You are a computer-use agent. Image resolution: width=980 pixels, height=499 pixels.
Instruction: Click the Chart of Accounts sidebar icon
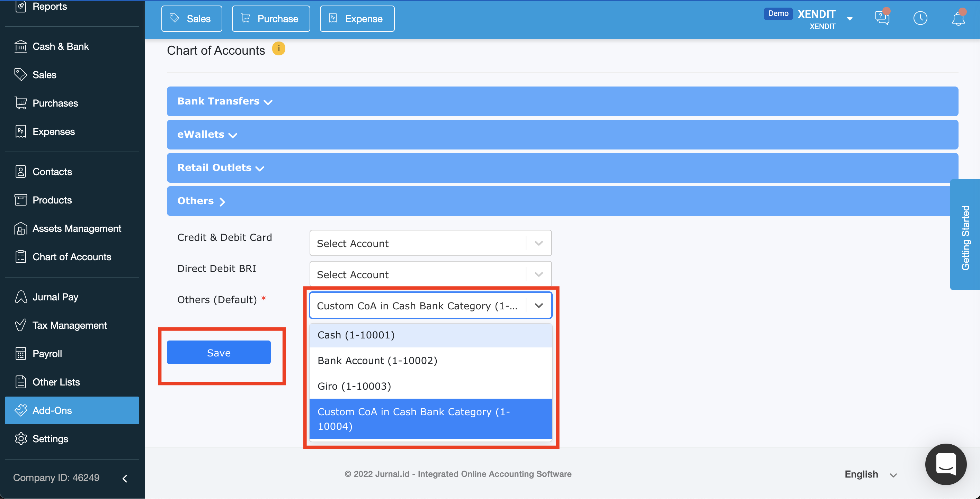click(x=20, y=257)
